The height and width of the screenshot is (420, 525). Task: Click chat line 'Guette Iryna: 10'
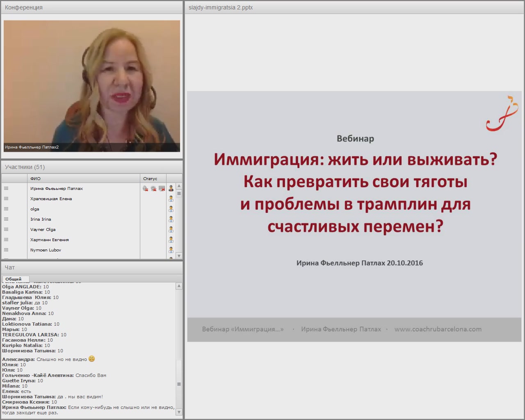[23, 381]
